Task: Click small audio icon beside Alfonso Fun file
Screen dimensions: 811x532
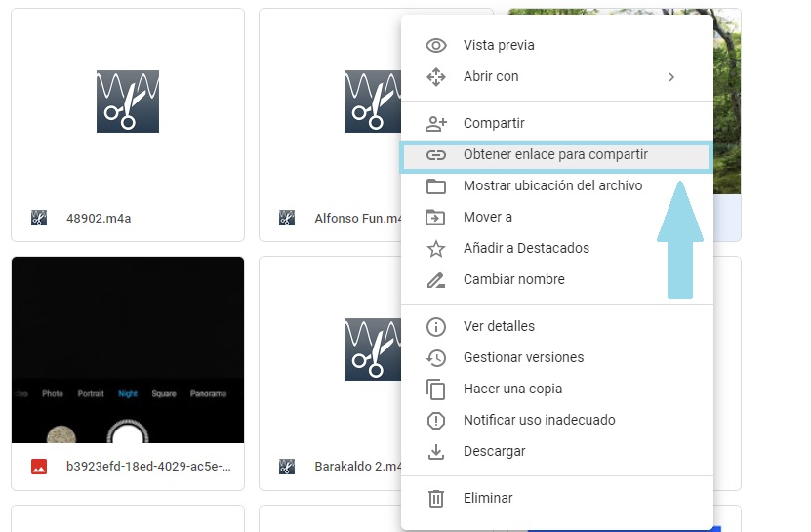Action: point(287,218)
